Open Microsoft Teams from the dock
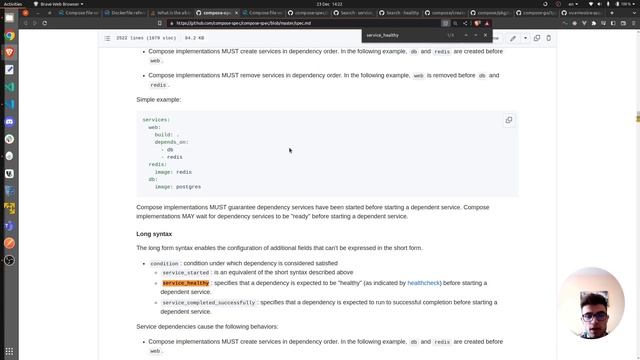This screenshot has width=640, height=360. coord(9,226)
